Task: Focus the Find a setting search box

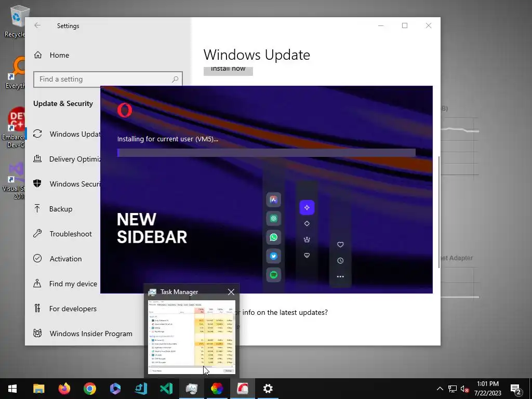Action: coord(108,79)
